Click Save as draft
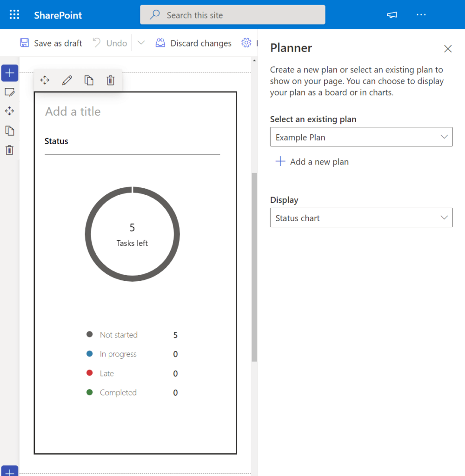This screenshot has height=476, width=465. (x=51, y=43)
